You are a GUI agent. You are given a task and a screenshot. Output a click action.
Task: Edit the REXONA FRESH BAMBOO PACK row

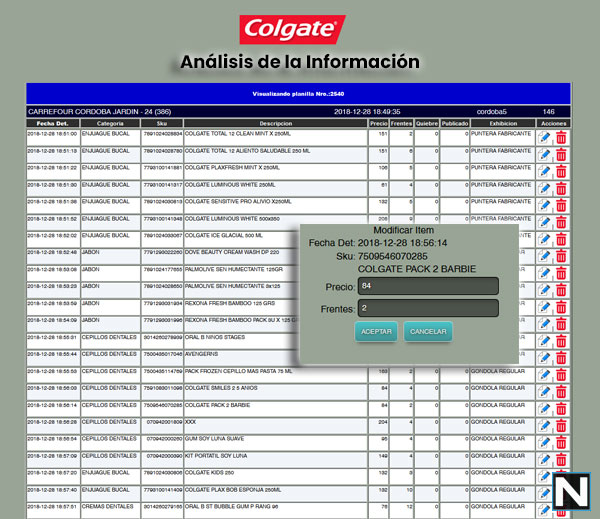(x=544, y=324)
